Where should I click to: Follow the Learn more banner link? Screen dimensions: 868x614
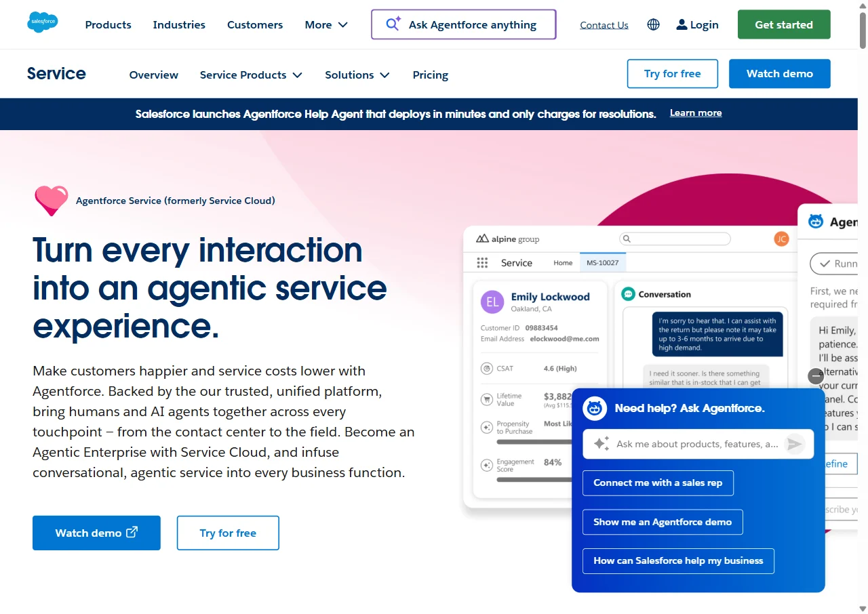coord(696,113)
